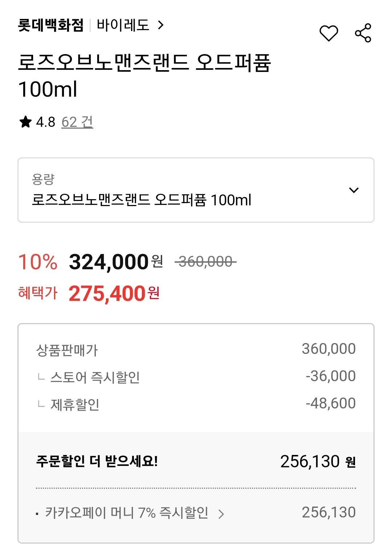
Task: Tap the heart wishlist icon
Action: [x=328, y=33]
